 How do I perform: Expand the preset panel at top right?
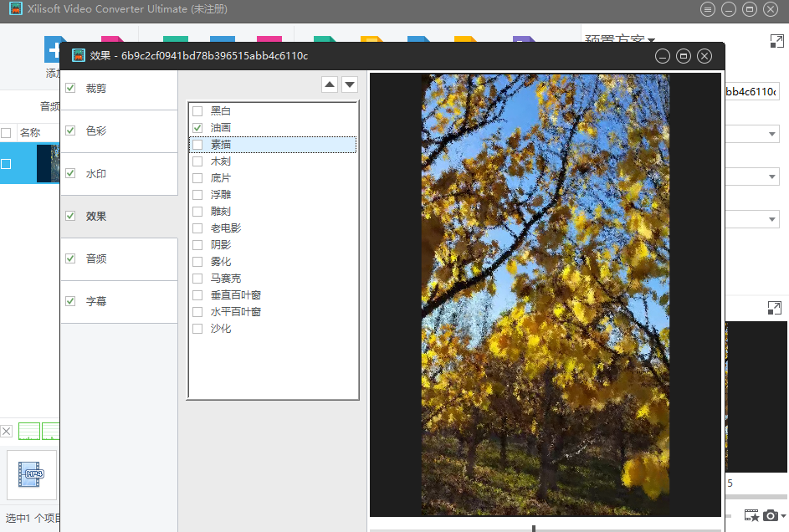(776, 40)
